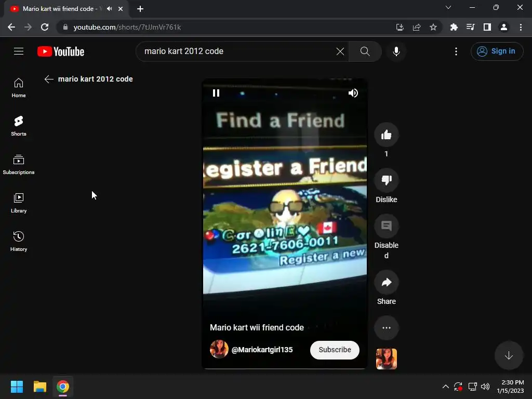The width and height of the screenshot is (532, 399).
Task: Click the disabled comments icon
Action: point(386,226)
